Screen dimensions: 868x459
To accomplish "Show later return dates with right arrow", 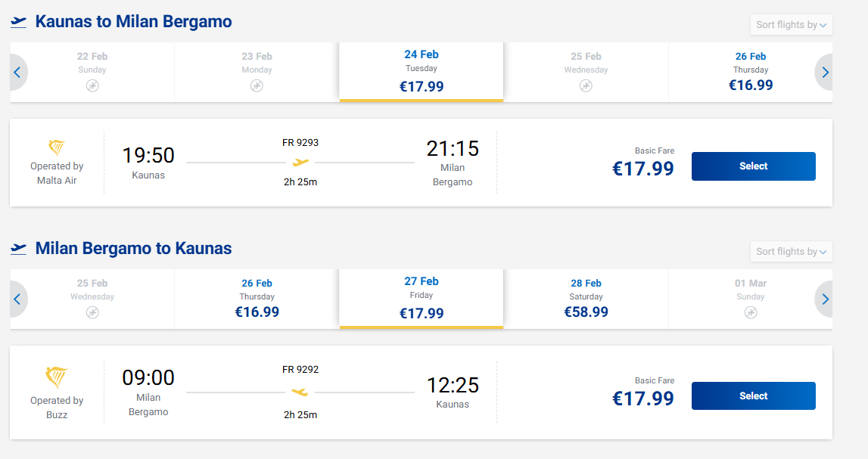I will click(825, 299).
